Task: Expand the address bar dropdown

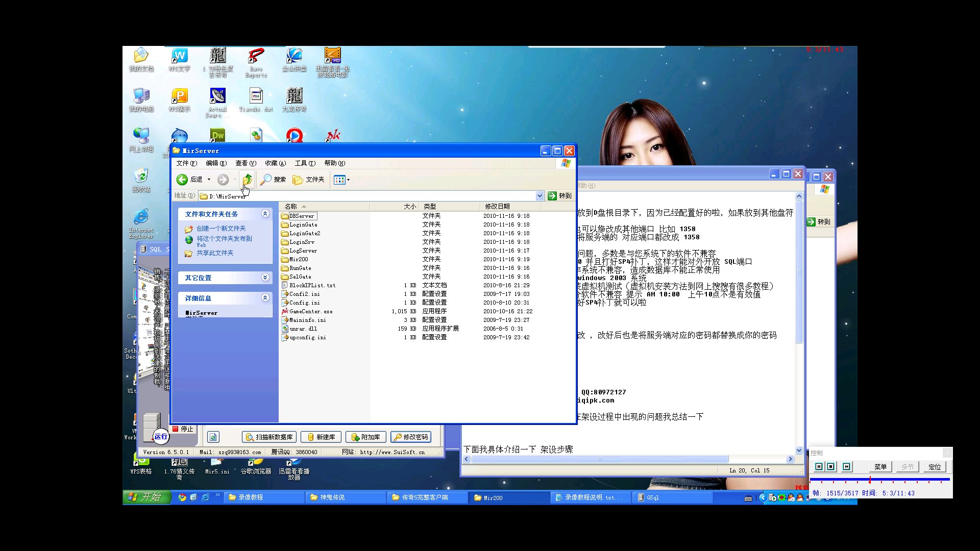Action: (540, 196)
